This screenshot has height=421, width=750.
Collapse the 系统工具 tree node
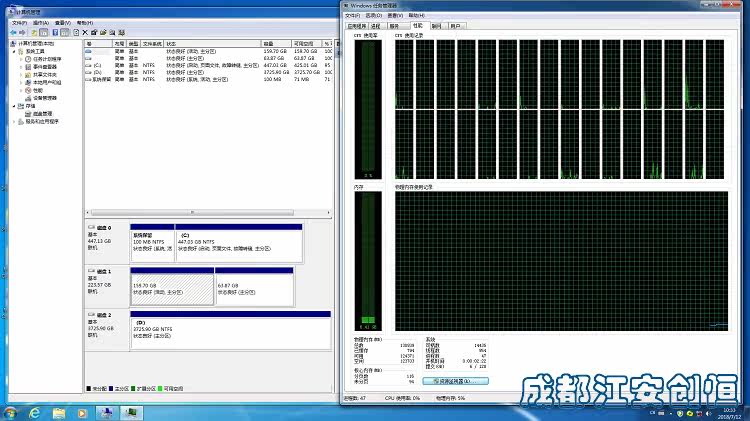pos(14,51)
